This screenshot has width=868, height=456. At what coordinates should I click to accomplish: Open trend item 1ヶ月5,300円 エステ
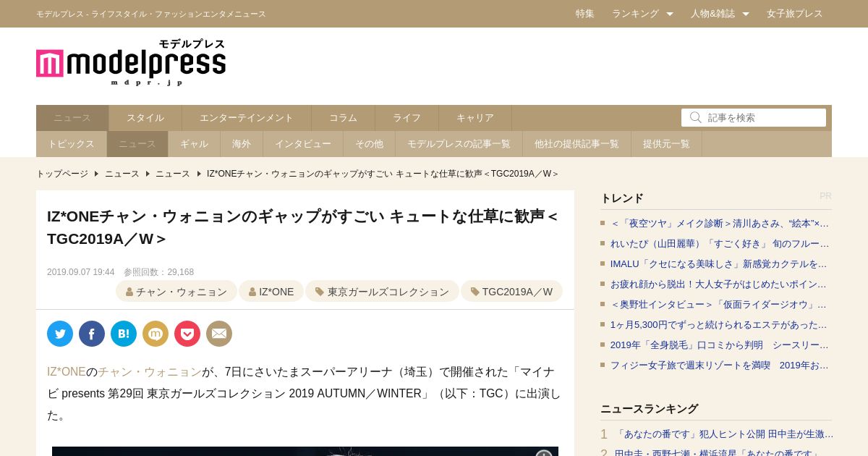(x=720, y=325)
